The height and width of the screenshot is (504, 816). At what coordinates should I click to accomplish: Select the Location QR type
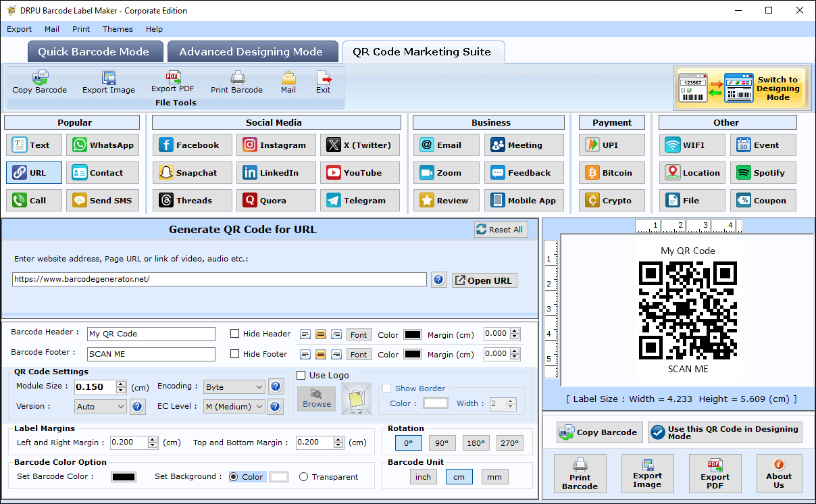(692, 173)
